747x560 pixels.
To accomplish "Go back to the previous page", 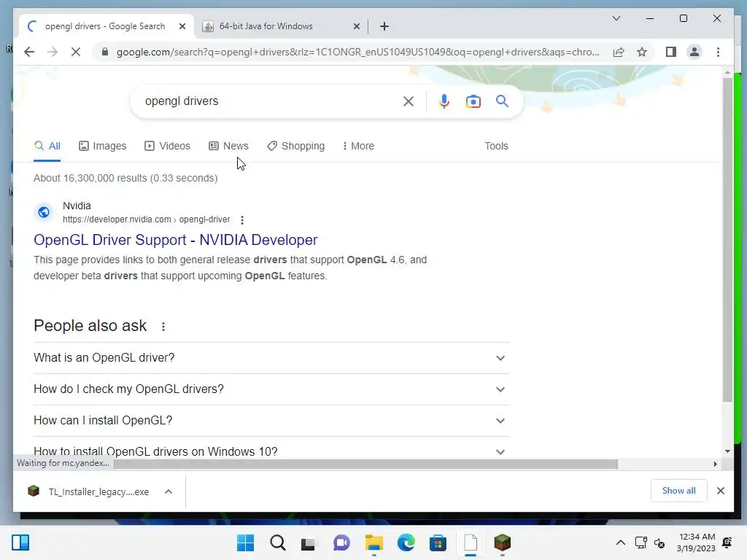I will (29, 52).
